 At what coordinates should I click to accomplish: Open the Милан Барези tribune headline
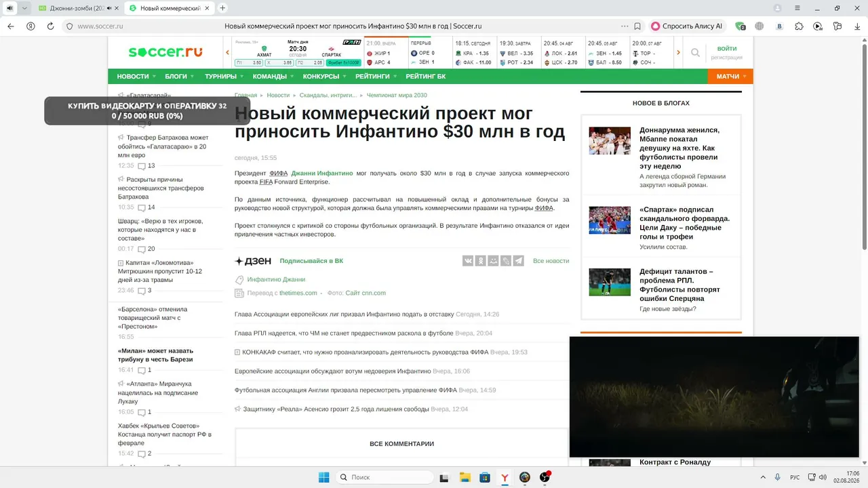pos(155,355)
